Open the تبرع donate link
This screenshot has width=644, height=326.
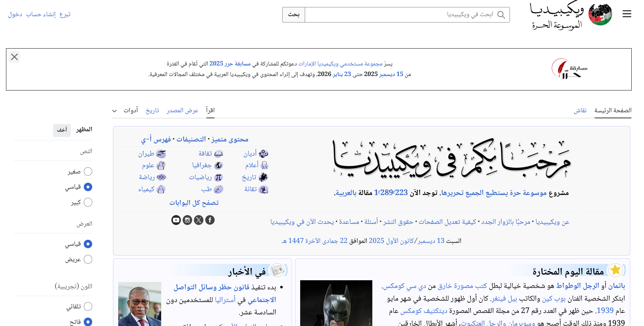click(x=65, y=14)
